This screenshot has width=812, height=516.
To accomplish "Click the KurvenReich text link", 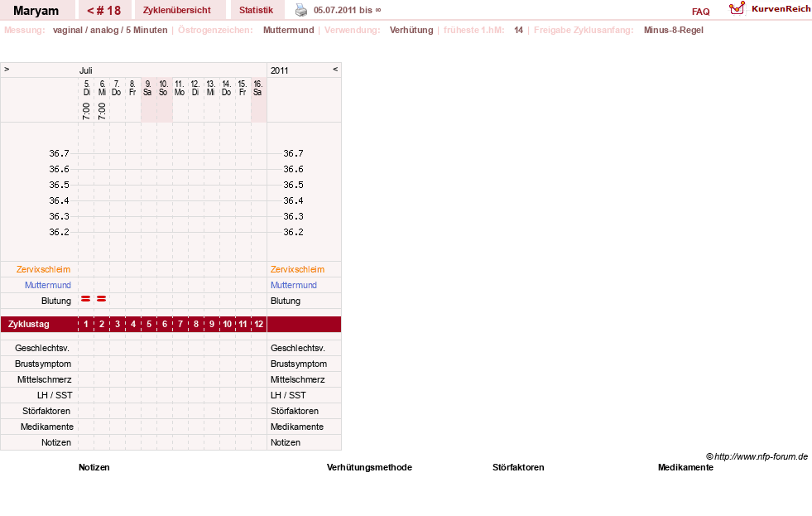I will [x=781, y=9].
